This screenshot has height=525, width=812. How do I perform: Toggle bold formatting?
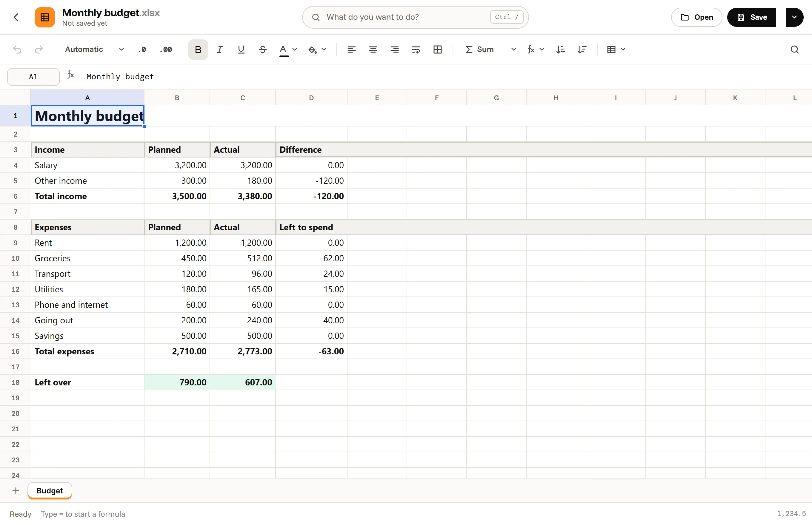coord(198,50)
